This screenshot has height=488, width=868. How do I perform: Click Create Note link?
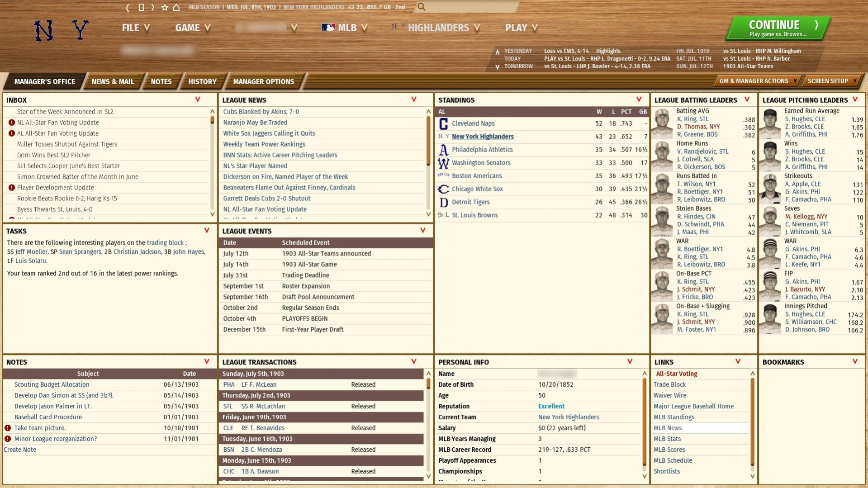(20, 450)
